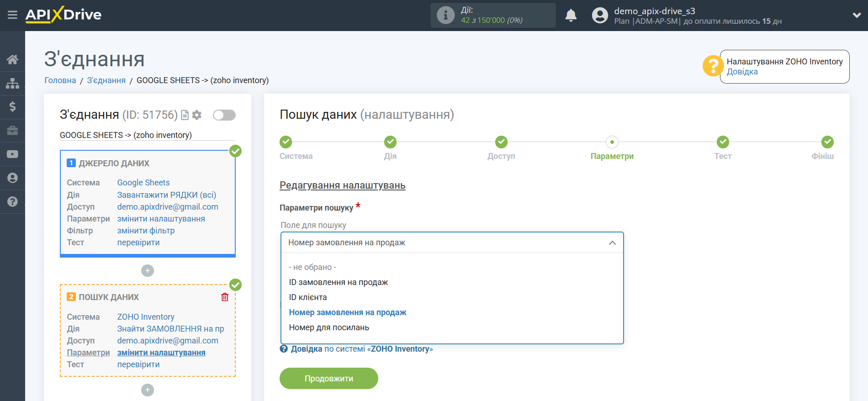The width and height of the screenshot is (868, 401).
Task: Click search block demo.apixdrive@gmail.com link
Action: 168,341
